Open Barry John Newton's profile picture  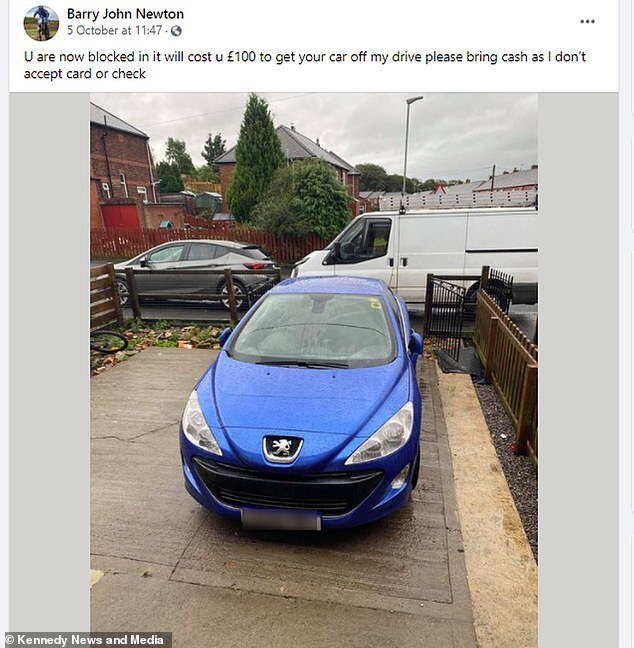pyautogui.click(x=41, y=23)
